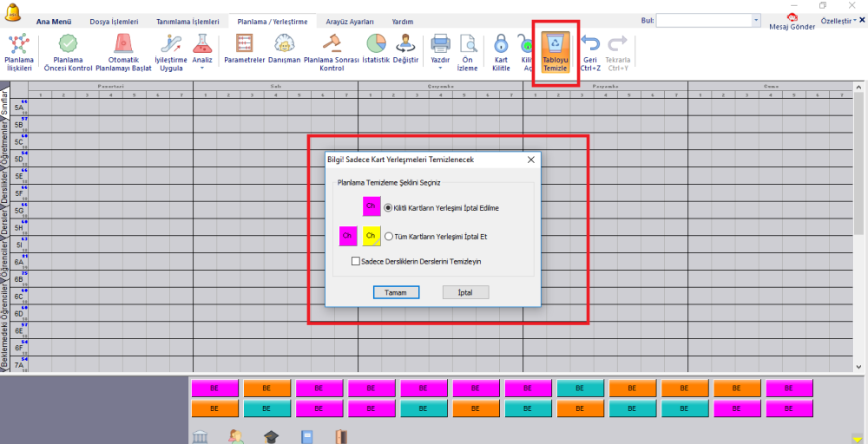Screen dimensions: 868x444
Task: Click timetable scrollbar up arrow
Action: coord(859,88)
